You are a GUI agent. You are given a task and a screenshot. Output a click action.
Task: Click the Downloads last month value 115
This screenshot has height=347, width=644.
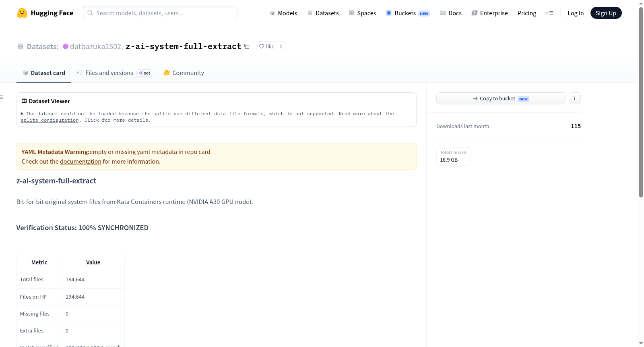point(576,126)
